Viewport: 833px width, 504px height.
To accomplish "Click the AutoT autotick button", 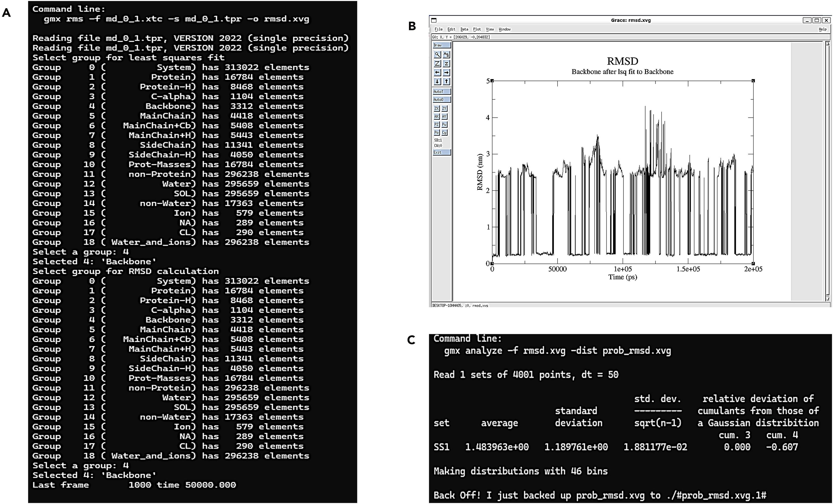I will tap(441, 92).
